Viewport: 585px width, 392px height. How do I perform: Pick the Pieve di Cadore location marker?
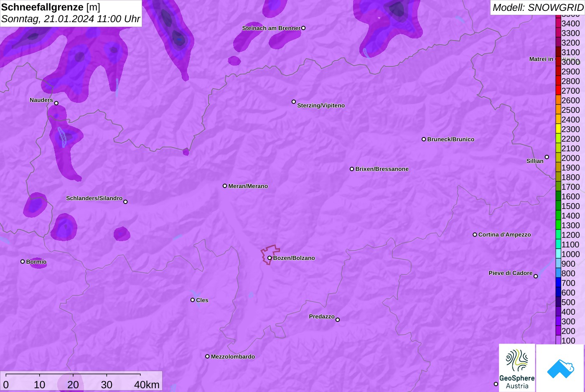tap(536, 276)
